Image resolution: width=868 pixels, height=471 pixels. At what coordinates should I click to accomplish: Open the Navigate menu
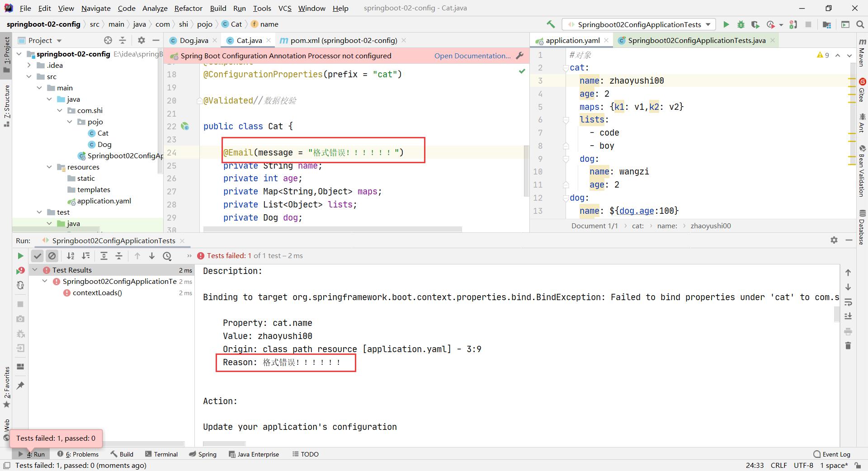coord(96,8)
